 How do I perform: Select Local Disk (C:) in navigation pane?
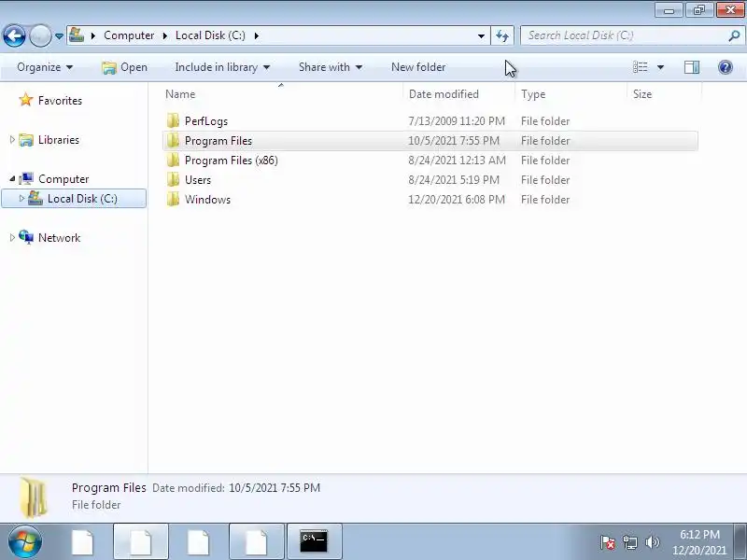pos(82,199)
